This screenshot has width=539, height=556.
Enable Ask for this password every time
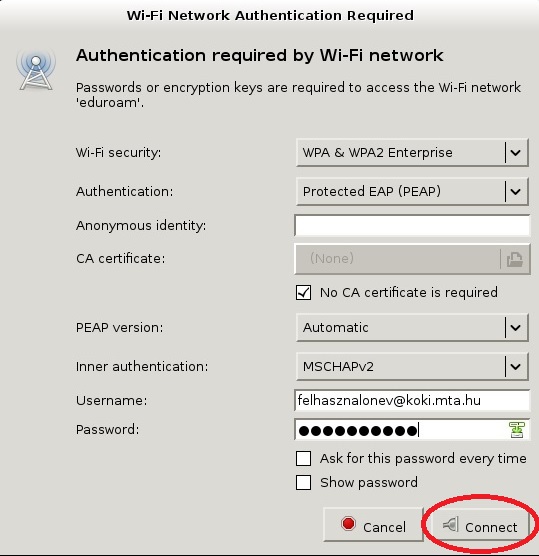[304, 458]
